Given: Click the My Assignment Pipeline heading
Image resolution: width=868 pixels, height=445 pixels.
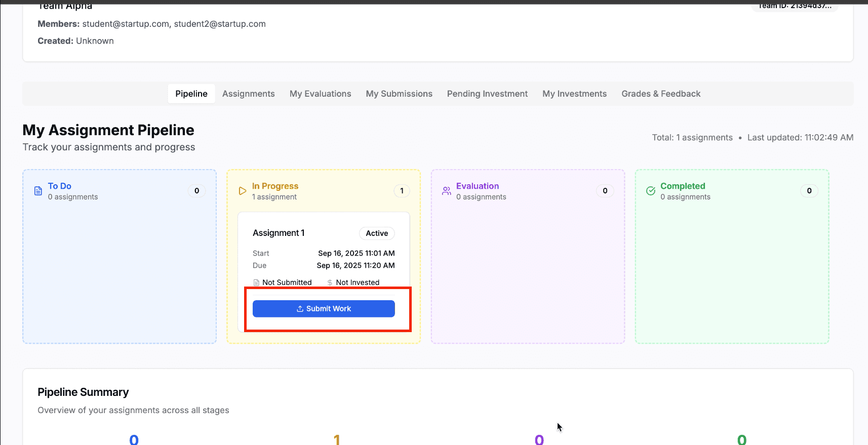Looking at the screenshot, I should [x=108, y=130].
